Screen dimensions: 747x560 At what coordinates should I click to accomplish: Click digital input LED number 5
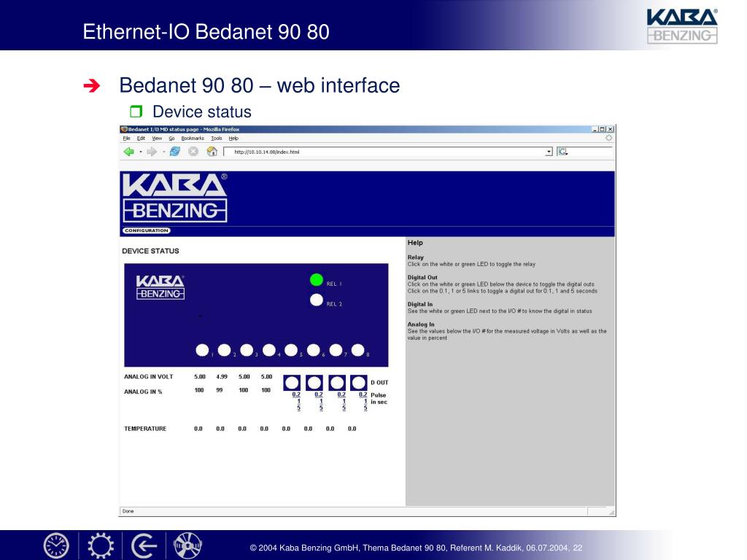click(x=291, y=350)
